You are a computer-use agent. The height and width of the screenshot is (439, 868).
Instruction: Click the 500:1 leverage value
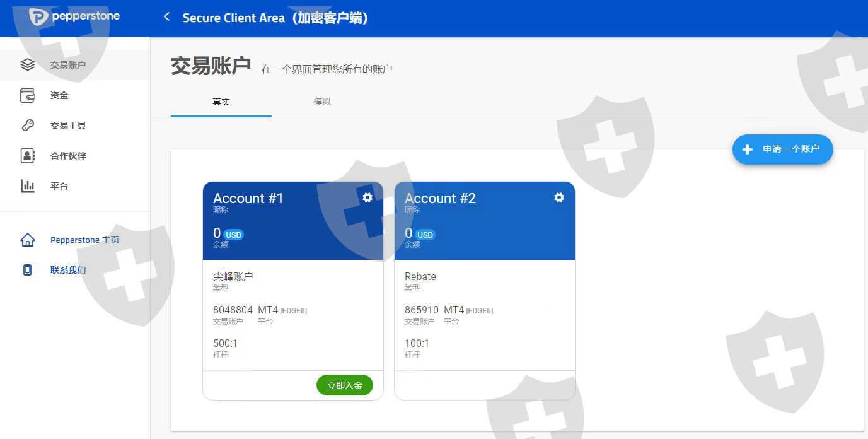tap(226, 343)
